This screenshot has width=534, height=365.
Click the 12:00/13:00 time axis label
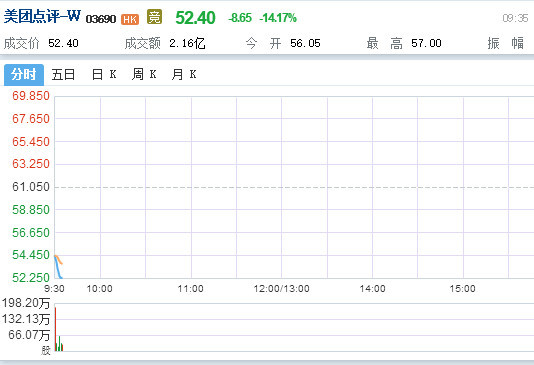(281, 289)
